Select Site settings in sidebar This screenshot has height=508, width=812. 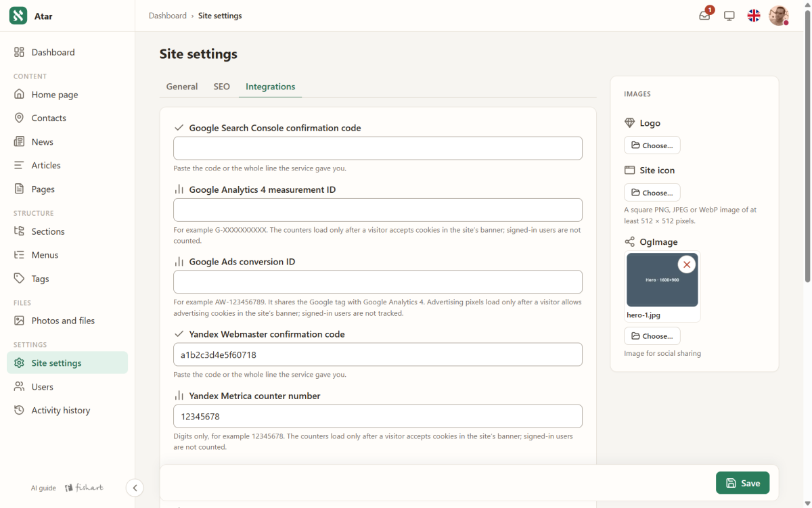tap(67, 363)
